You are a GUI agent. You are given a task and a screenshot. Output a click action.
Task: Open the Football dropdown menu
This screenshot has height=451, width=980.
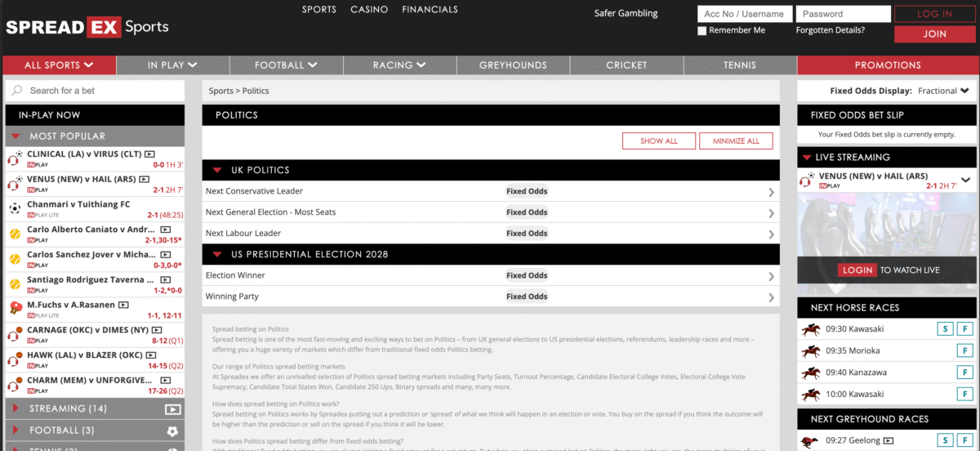pos(286,65)
